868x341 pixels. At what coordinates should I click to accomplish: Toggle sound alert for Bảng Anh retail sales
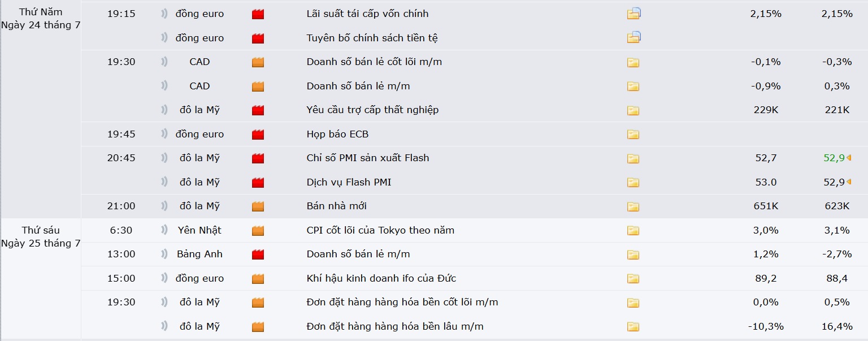click(x=164, y=253)
